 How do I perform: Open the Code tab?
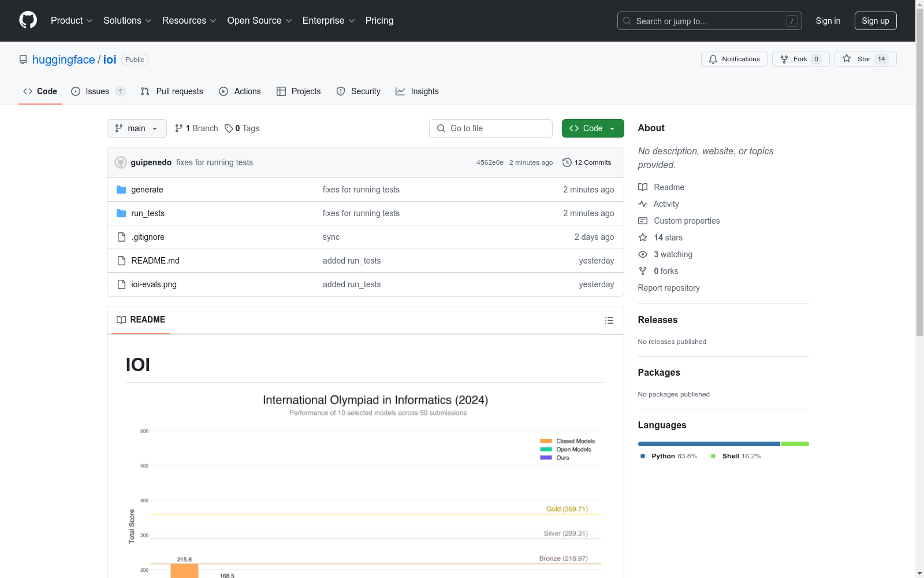[40, 91]
